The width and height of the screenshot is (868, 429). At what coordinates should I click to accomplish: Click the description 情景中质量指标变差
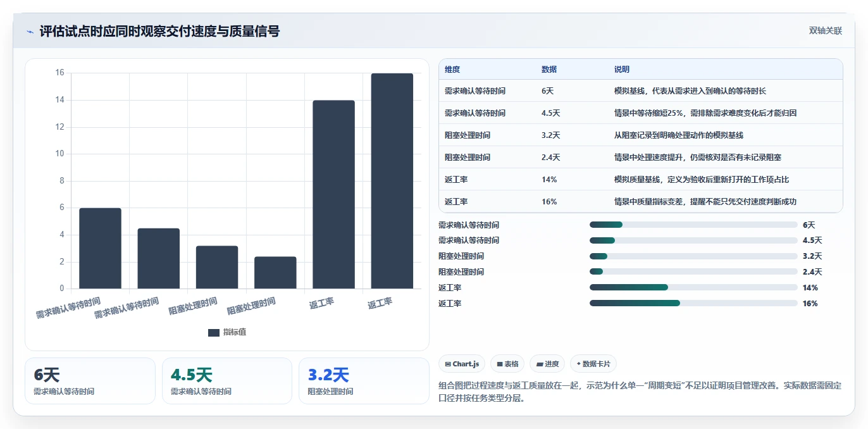click(x=705, y=202)
